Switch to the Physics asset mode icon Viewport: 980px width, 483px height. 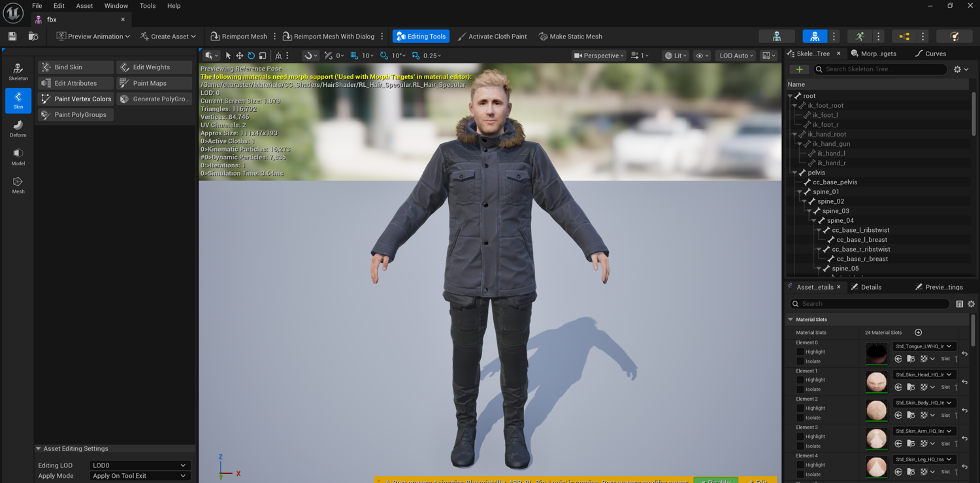click(x=955, y=37)
